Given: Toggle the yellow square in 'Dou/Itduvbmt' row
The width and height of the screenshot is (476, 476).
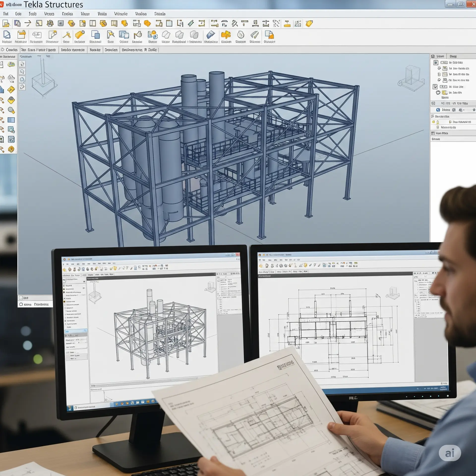Looking at the screenshot, I should [434, 122].
